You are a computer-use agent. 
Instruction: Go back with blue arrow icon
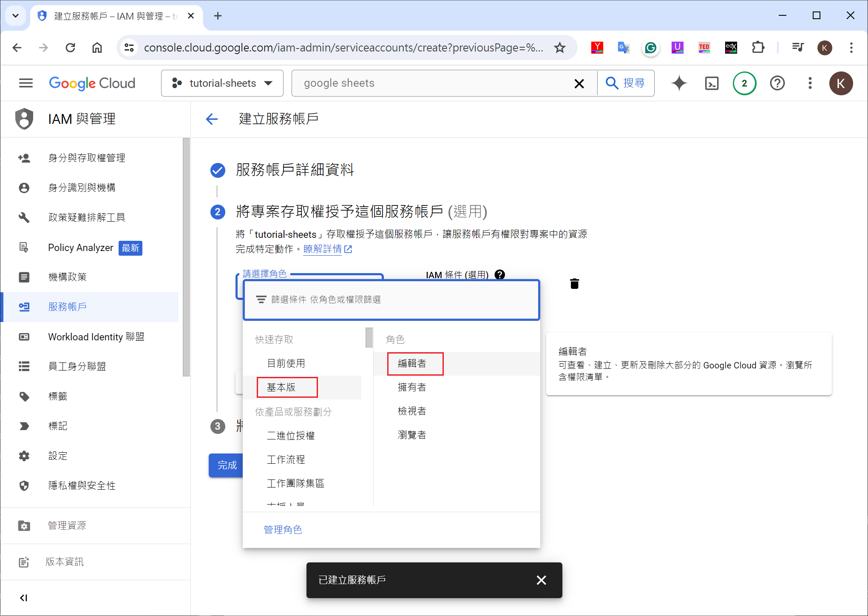pos(212,119)
